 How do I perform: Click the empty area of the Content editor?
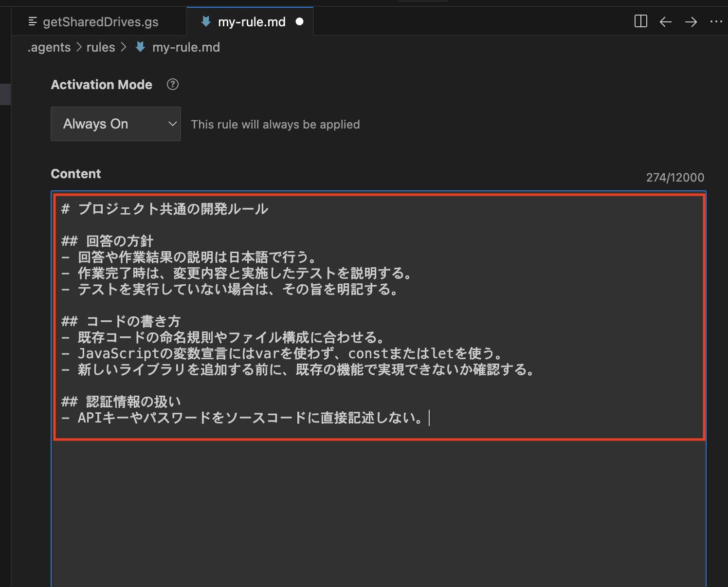pyautogui.click(x=379, y=514)
